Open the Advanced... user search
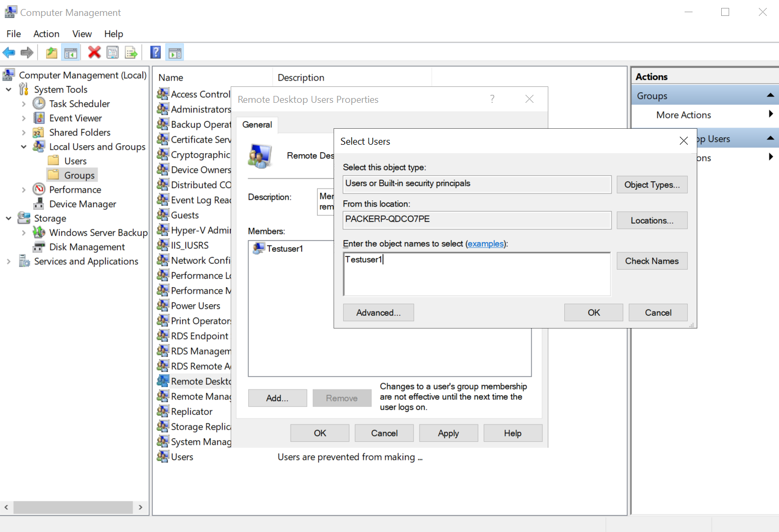Viewport: 779px width, 532px height. click(x=378, y=313)
